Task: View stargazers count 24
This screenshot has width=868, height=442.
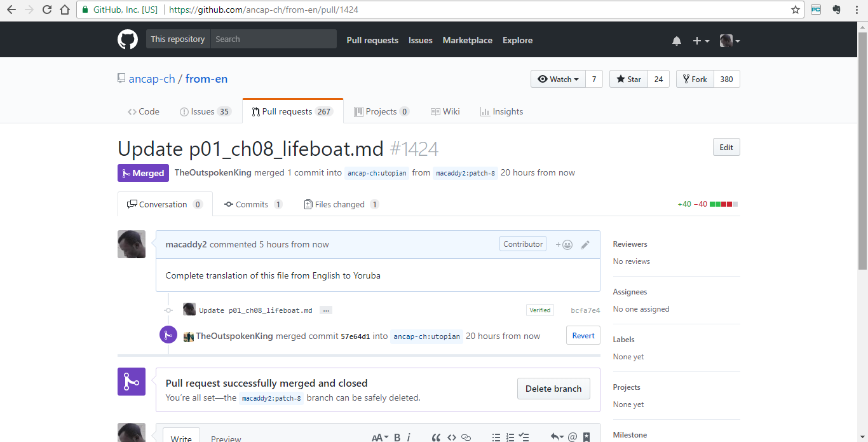Action: pyautogui.click(x=658, y=79)
